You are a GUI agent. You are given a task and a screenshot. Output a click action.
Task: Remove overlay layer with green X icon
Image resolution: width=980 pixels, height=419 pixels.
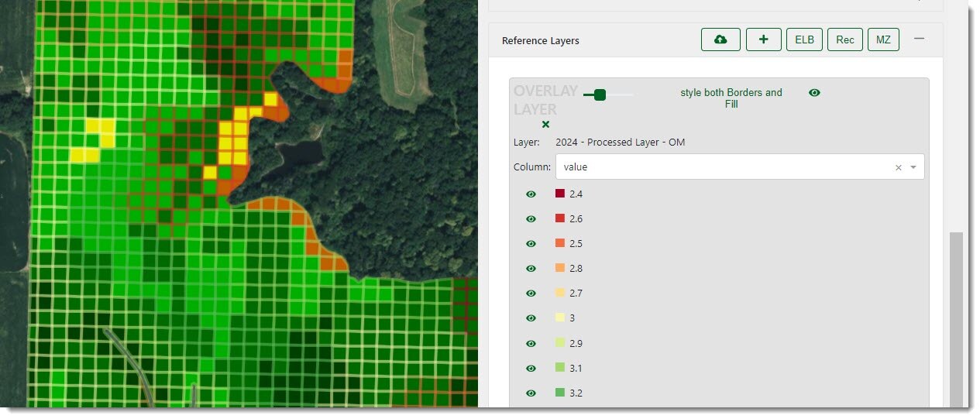545,124
